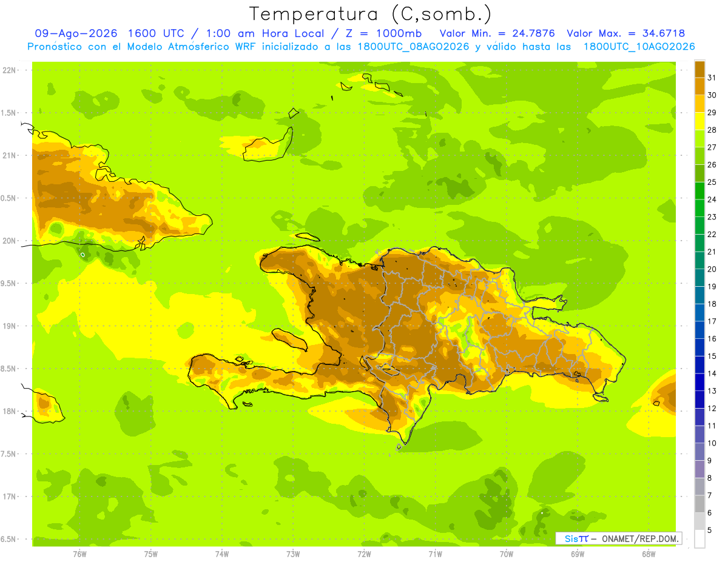Click the "70W" longitude axis label

[x=507, y=554]
